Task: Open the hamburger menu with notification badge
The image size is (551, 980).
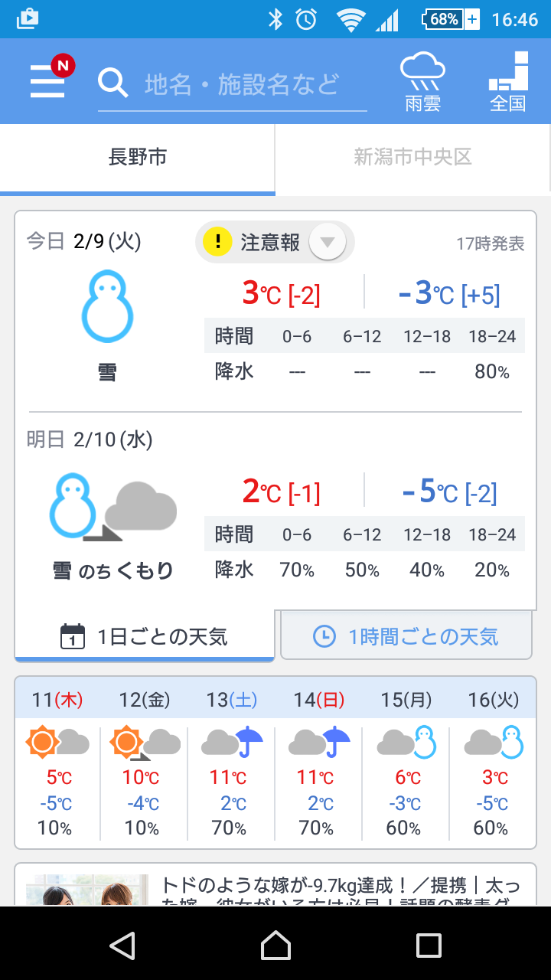Action: tap(48, 80)
